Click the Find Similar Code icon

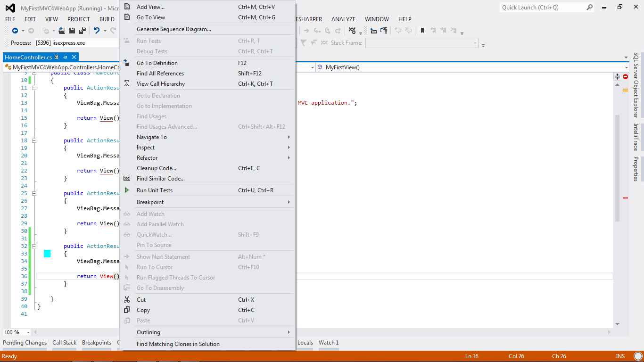click(x=127, y=179)
